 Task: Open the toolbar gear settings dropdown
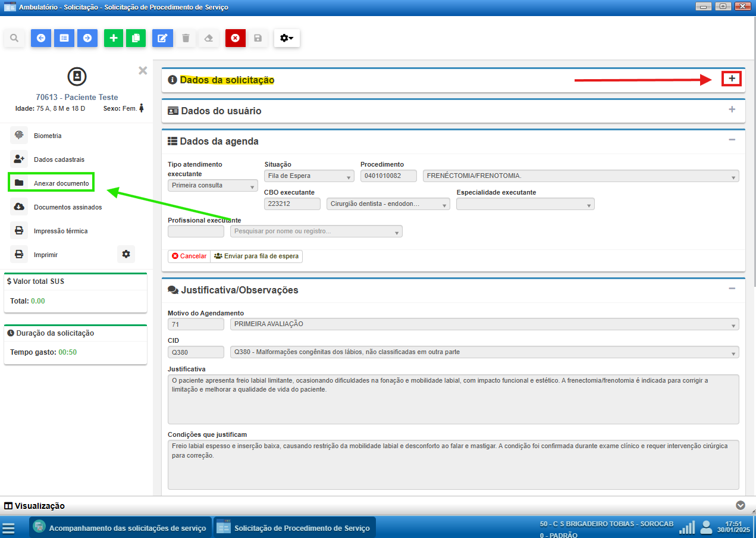point(287,38)
